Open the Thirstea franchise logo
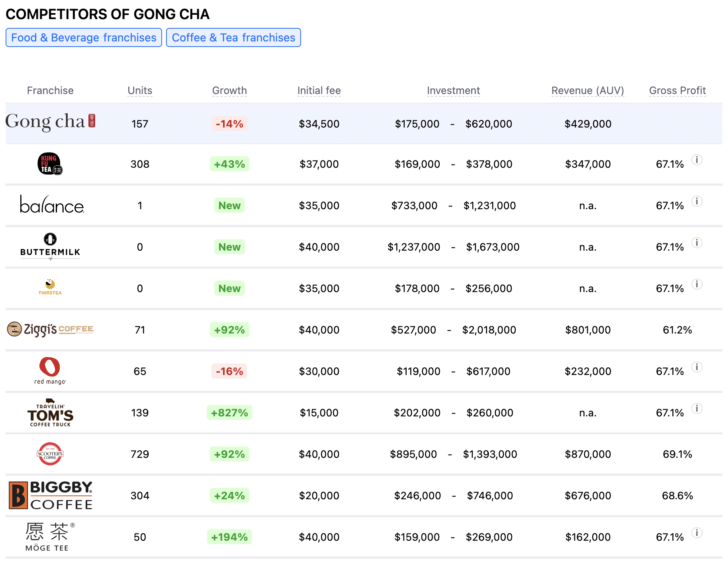The image size is (728, 569). (50, 287)
